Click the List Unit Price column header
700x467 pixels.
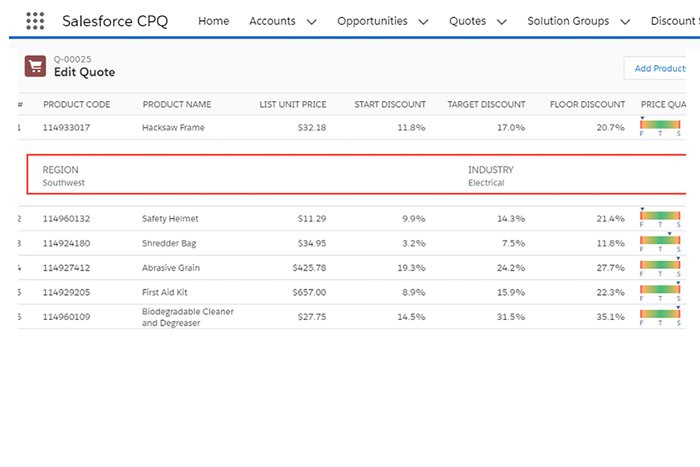tap(292, 104)
